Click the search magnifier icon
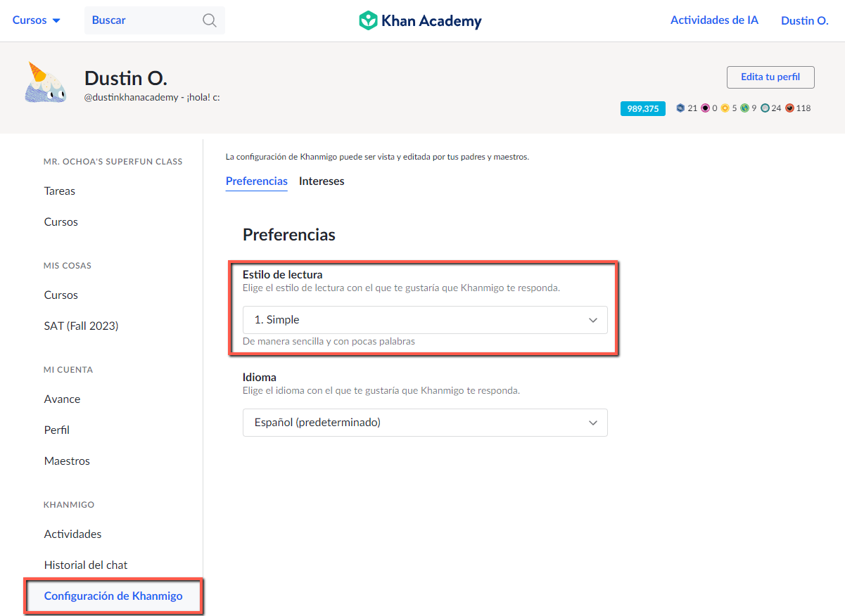 point(210,20)
